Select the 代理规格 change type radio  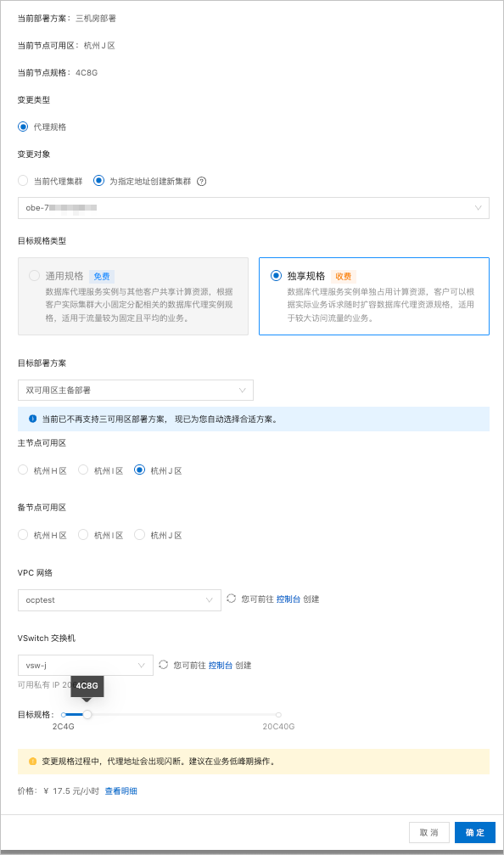tap(23, 127)
